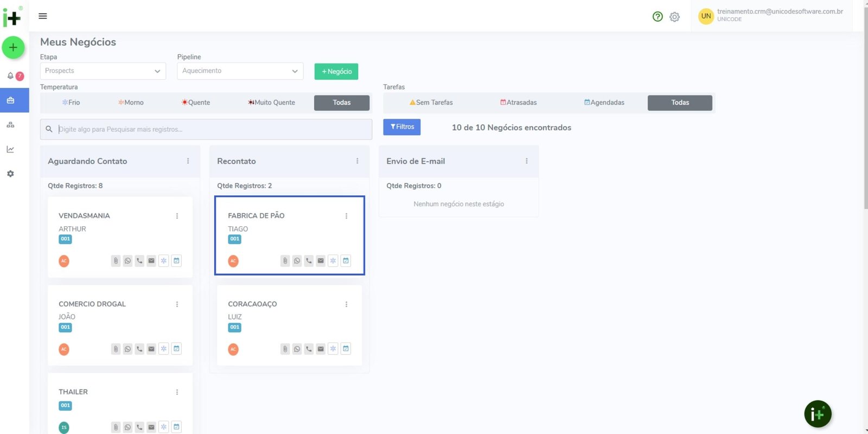
Task: Click phone icon on FABRICA DE PÃO card
Action: click(x=309, y=261)
